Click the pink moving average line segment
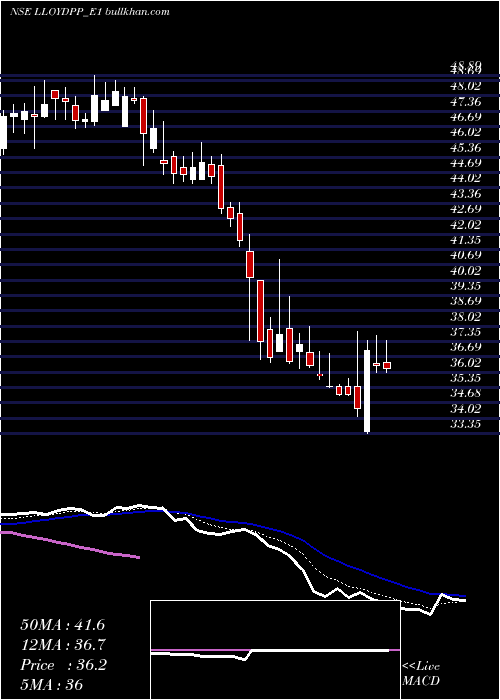 (70, 544)
